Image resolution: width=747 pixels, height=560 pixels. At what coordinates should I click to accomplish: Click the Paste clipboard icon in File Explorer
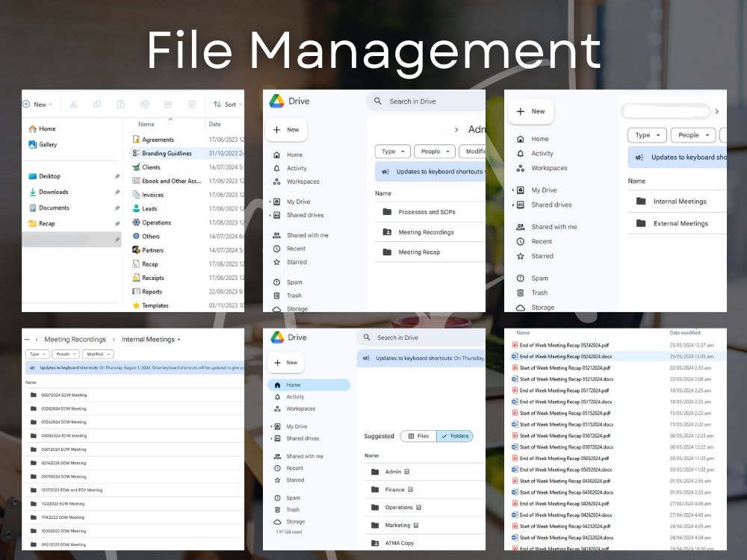click(121, 105)
